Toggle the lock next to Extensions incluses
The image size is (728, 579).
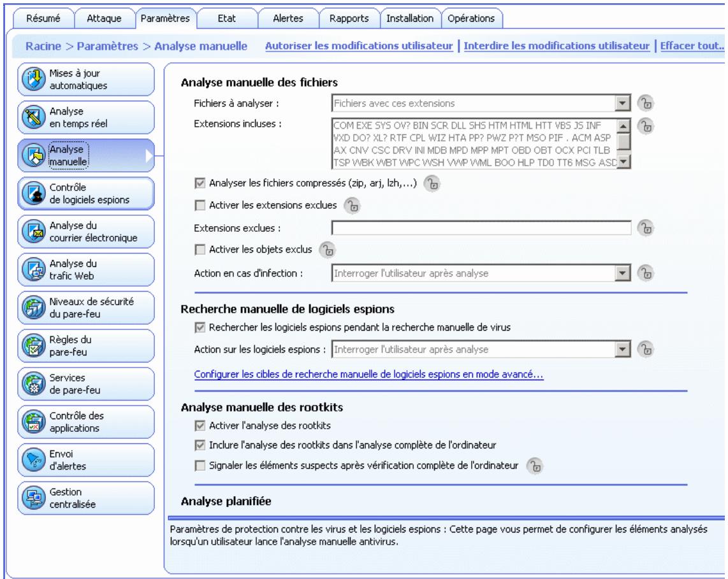pyautogui.click(x=645, y=125)
